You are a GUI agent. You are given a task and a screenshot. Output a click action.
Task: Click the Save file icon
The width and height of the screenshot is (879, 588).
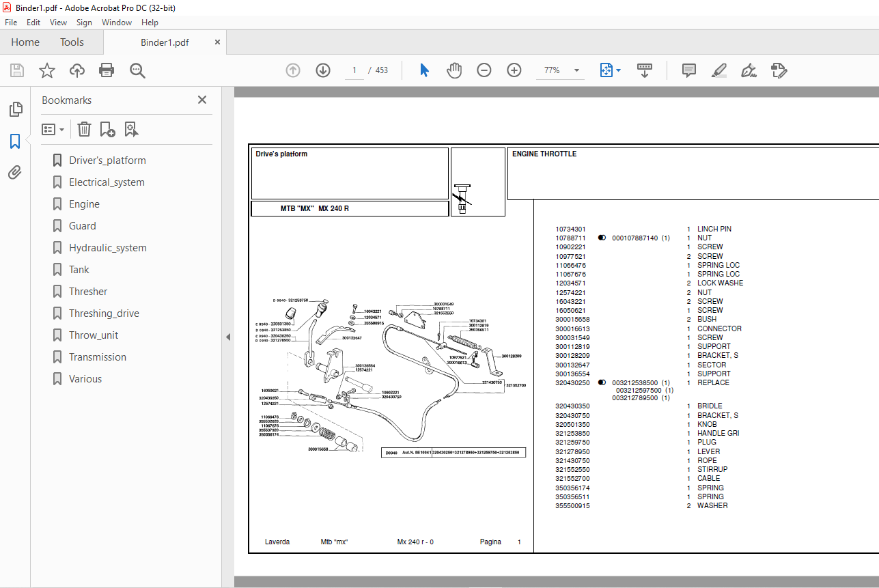point(17,70)
